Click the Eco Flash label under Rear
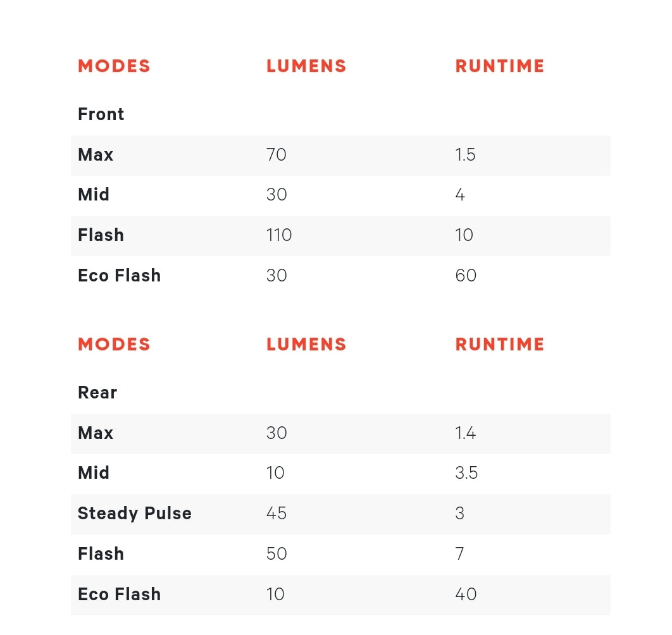This screenshot has height=635, width=672. click(x=119, y=595)
